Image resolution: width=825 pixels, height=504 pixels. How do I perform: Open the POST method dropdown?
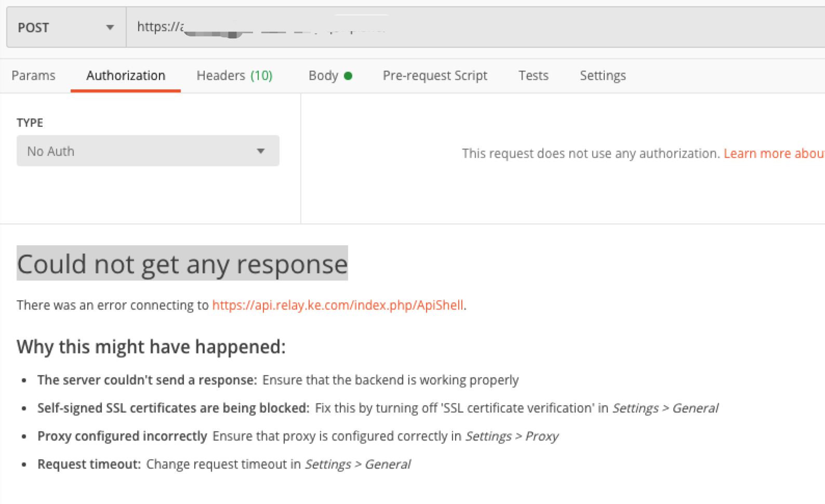point(66,27)
